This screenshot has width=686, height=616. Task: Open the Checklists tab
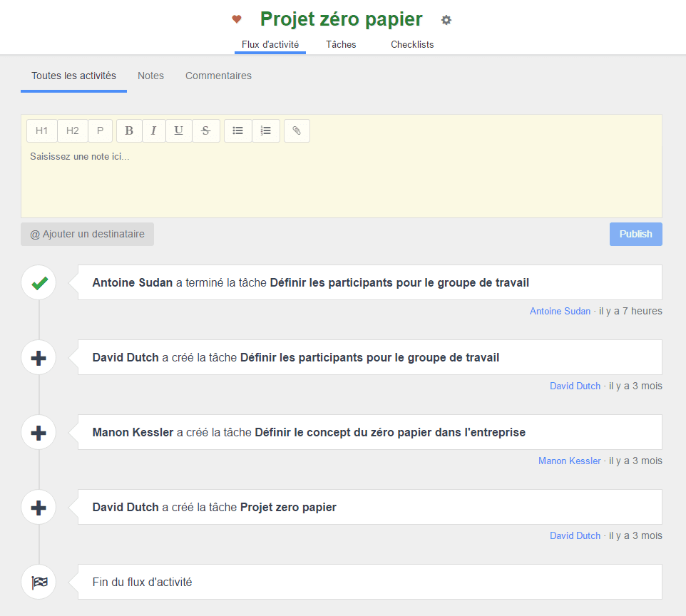click(412, 45)
